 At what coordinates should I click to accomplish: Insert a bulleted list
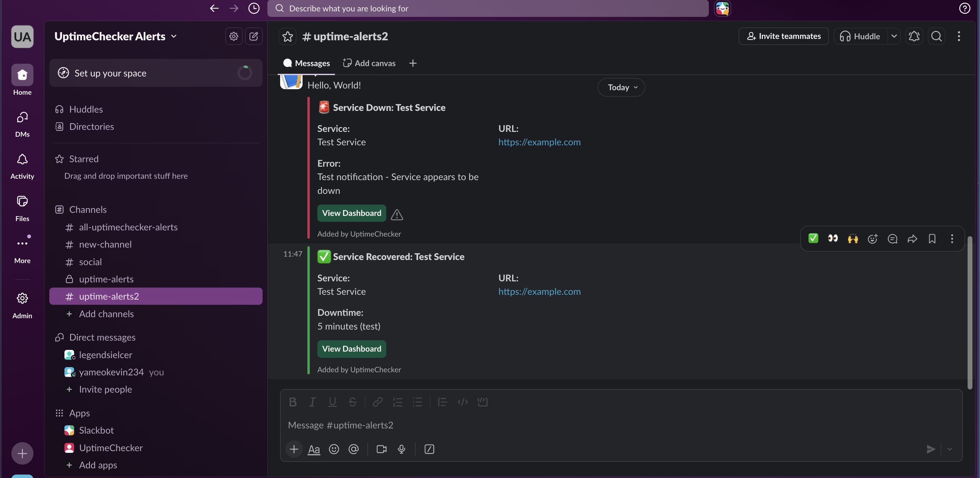[417, 402]
